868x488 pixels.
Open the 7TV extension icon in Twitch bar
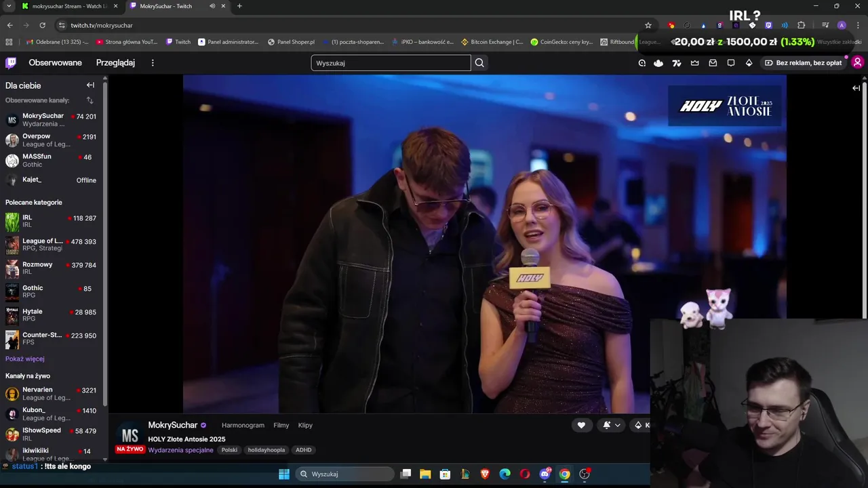[676, 63]
